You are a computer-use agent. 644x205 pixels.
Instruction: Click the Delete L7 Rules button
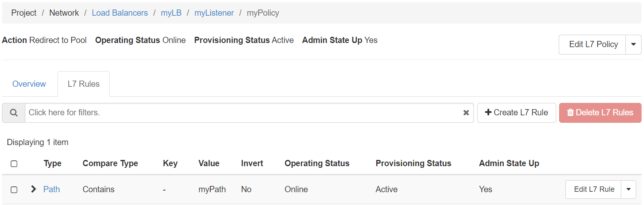coord(600,113)
